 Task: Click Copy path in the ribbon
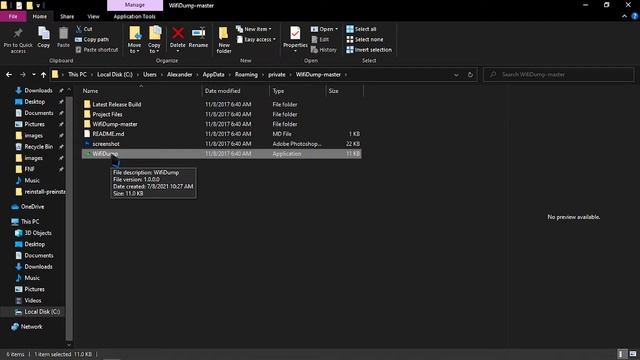tap(92, 40)
